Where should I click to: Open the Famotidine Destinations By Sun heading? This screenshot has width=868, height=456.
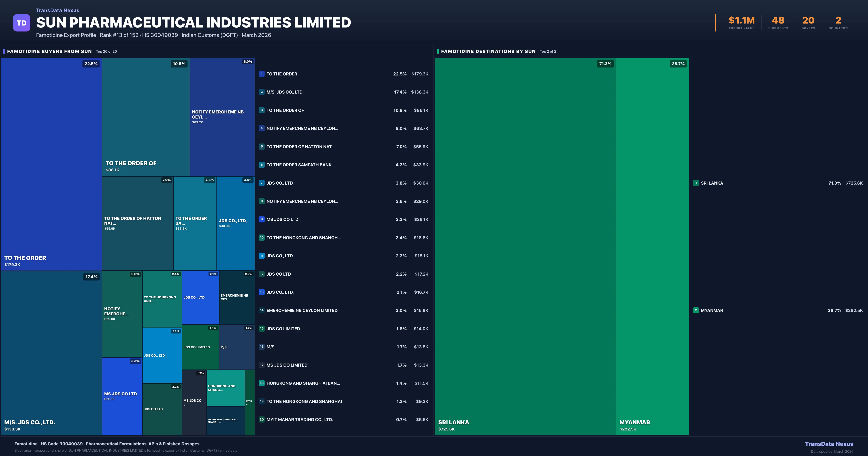[488, 51]
